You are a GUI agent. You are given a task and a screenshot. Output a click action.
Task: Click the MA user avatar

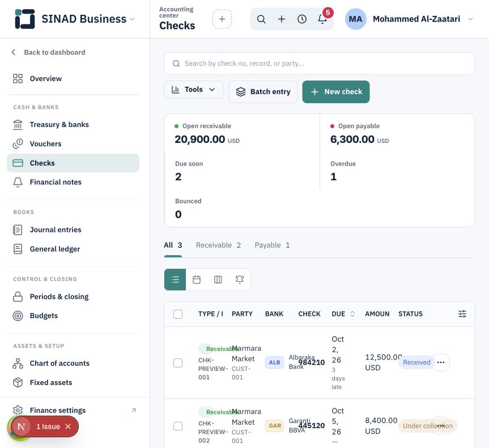tap(355, 19)
